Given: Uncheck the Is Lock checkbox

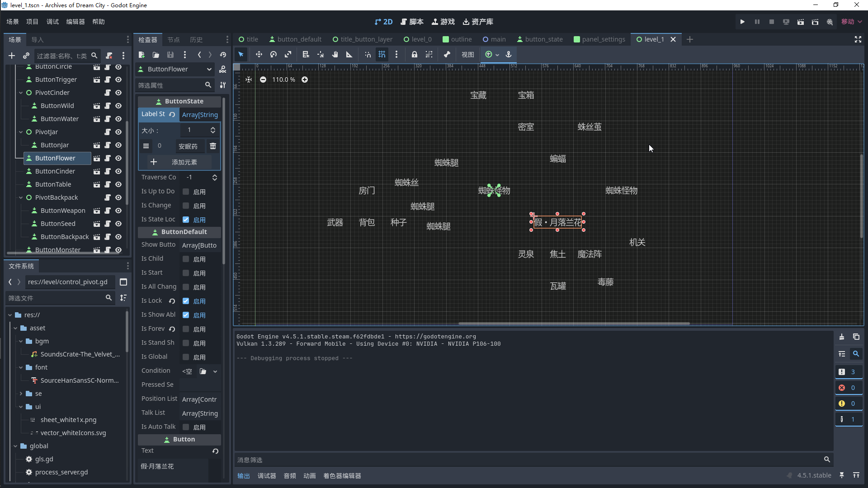Looking at the screenshot, I should click(x=186, y=301).
